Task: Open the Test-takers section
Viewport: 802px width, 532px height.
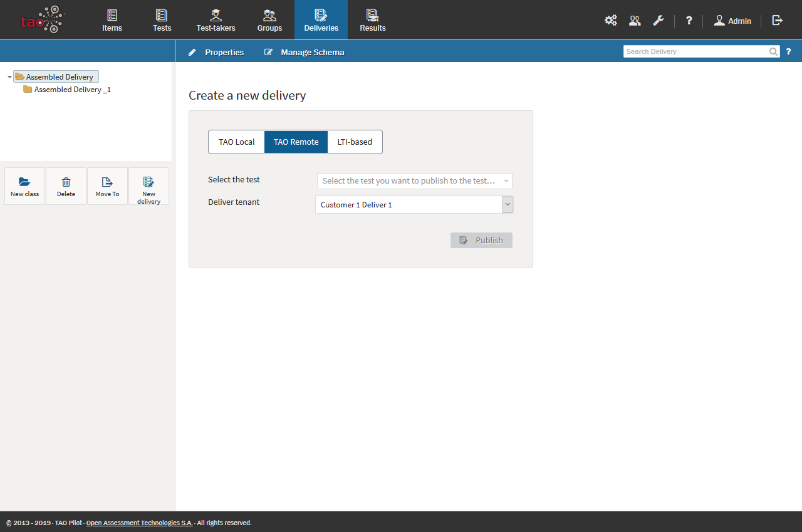Action: (216, 20)
